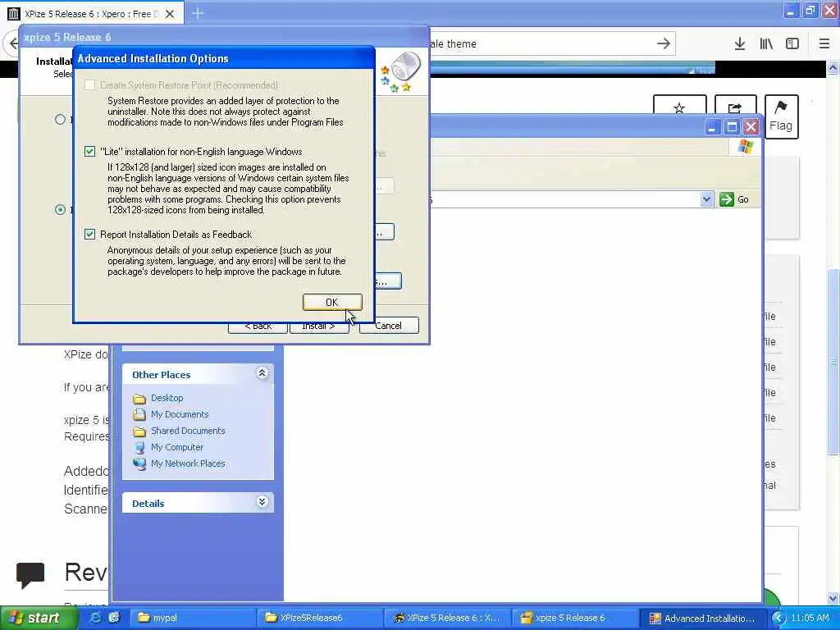Click the Start button
This screenshot has height=630, width=840.
coord(39,618)
